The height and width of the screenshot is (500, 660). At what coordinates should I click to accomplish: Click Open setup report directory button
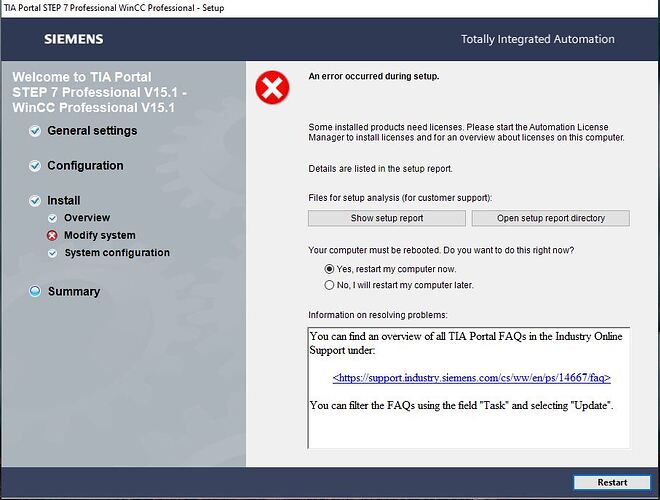pyautogui.click(x=551, y=218)
